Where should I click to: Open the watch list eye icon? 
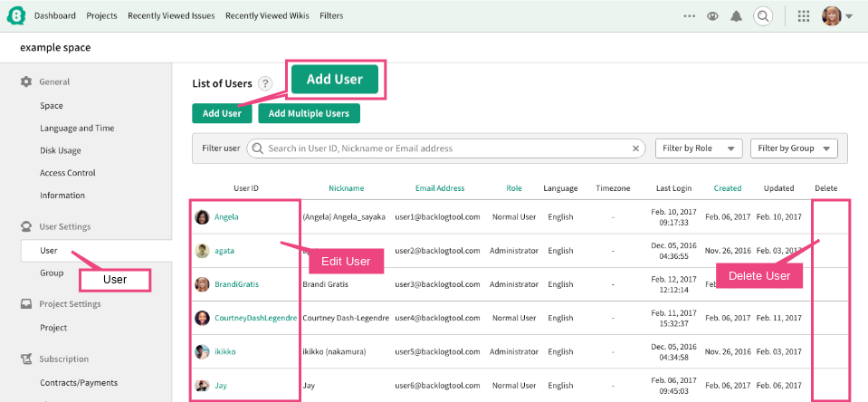point(712,16)
